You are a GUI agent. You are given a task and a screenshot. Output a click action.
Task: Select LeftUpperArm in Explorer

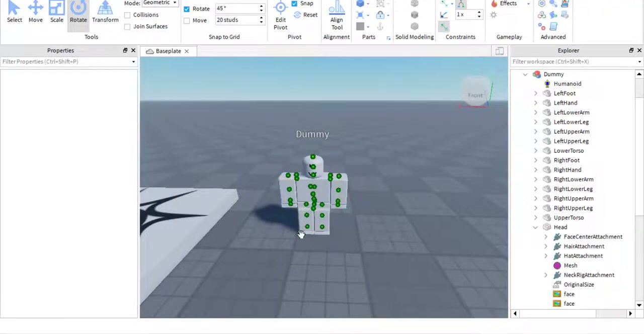coord(571,132)
